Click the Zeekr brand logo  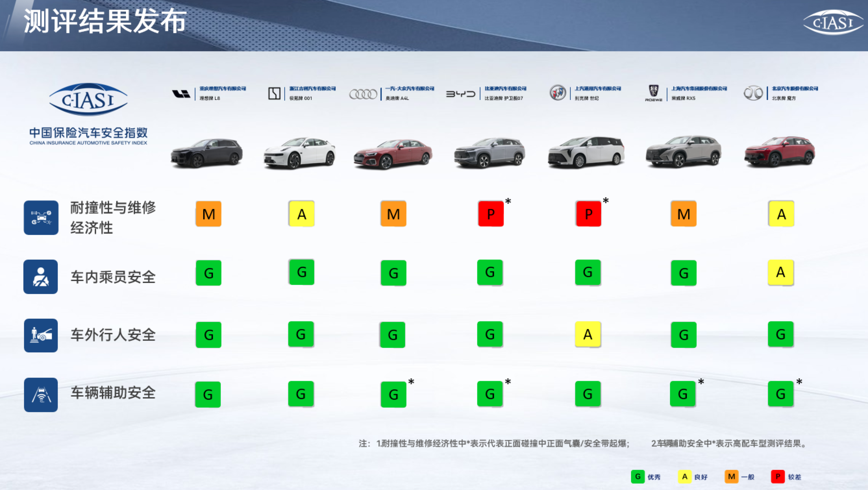tap(274, 93)
